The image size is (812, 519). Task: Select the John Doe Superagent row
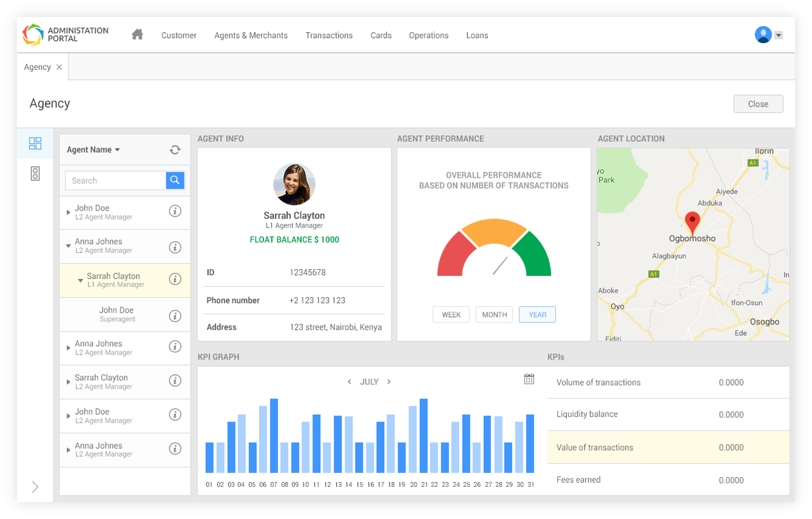(125, 314)
